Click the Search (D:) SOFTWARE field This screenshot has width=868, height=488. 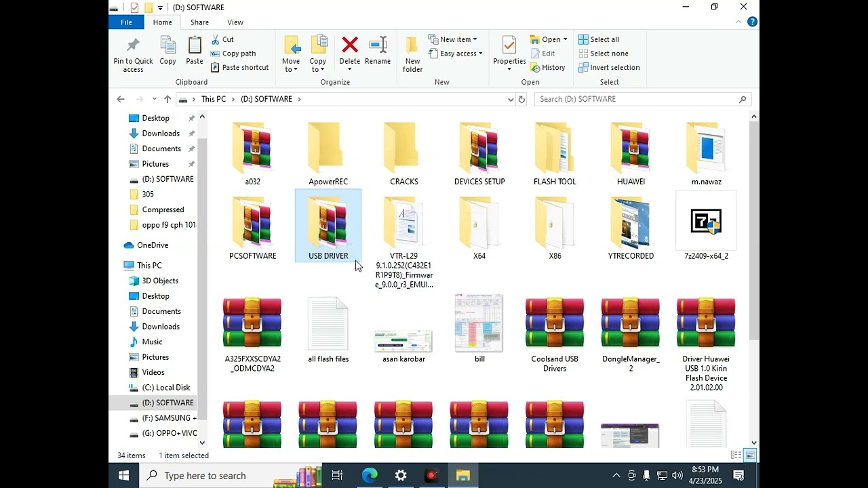[x=643, y=99]
